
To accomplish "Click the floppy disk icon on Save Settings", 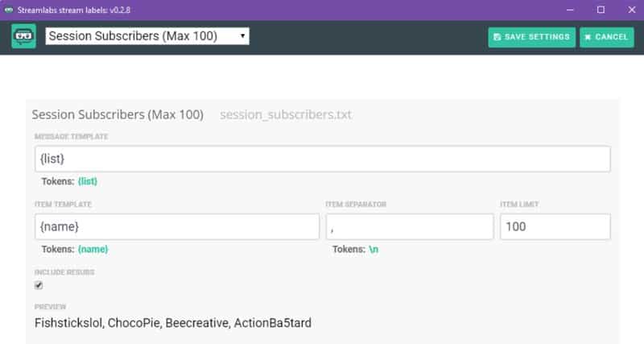I will (497, 37).
